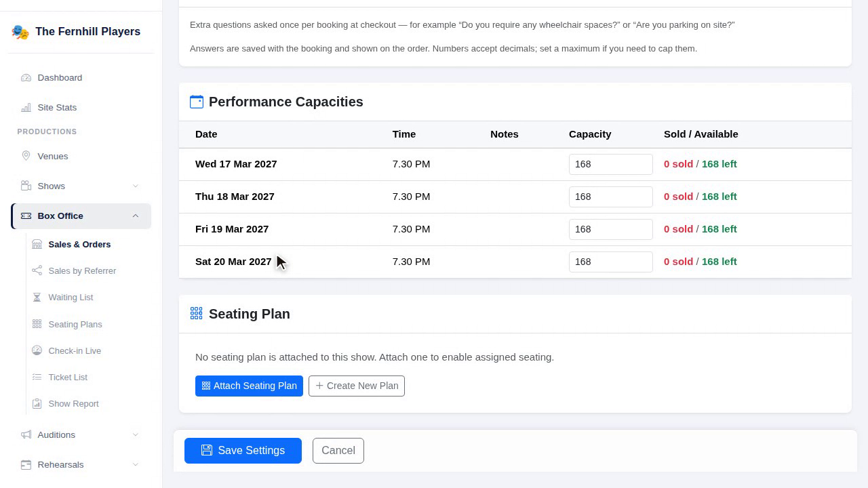868x488 pixels.
Task: Click the Waiting List hourglass icon
Action: click(37, 297)
